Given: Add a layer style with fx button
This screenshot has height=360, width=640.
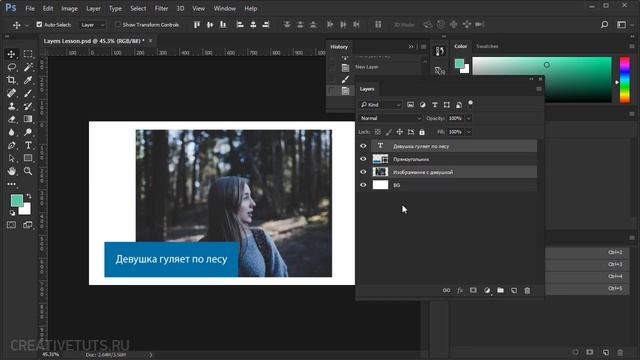Looking at the screenshot, I should pos(460,290).
